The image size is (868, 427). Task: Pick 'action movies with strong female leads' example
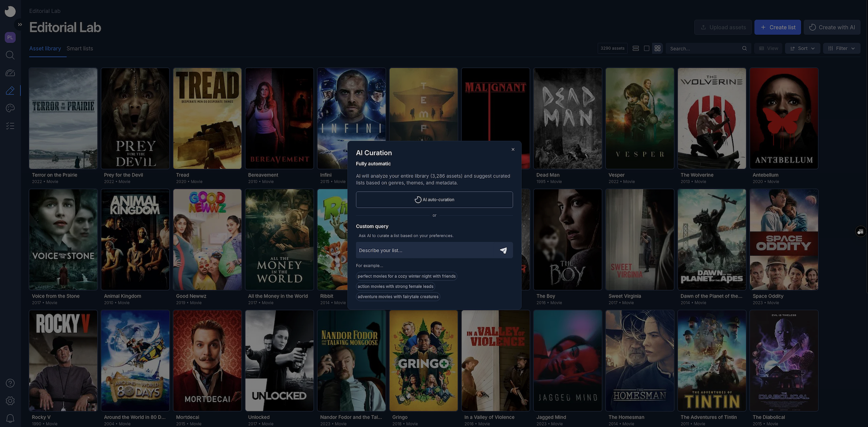pyautogui.click(x=396, y=287)
